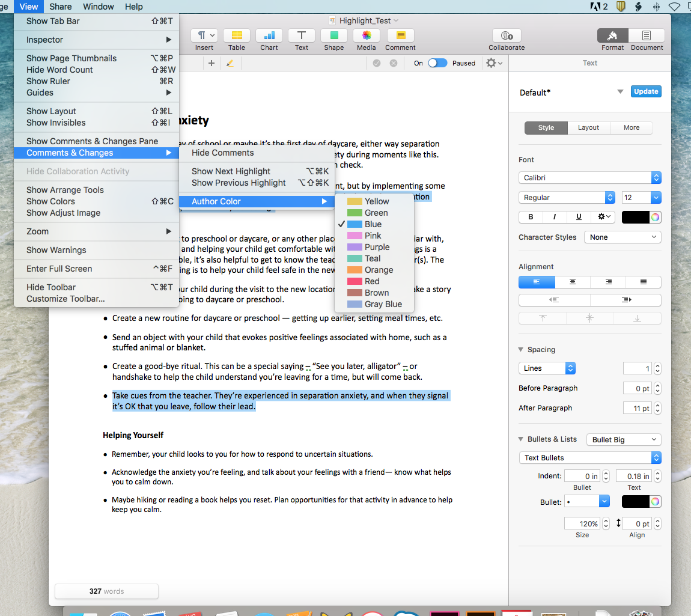Add a comment using the Comment icon
This screenshot has width=691, height=616.
(400, 37)
